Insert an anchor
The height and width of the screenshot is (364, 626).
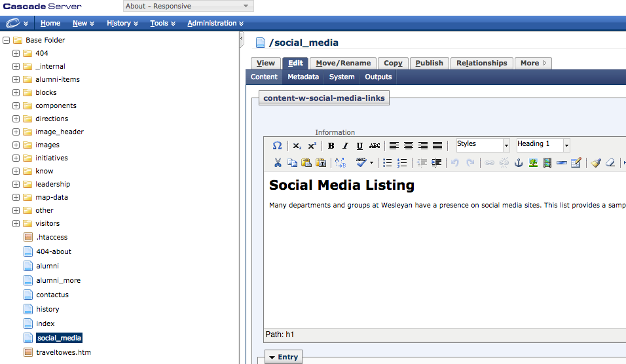(x=519, y=162)
